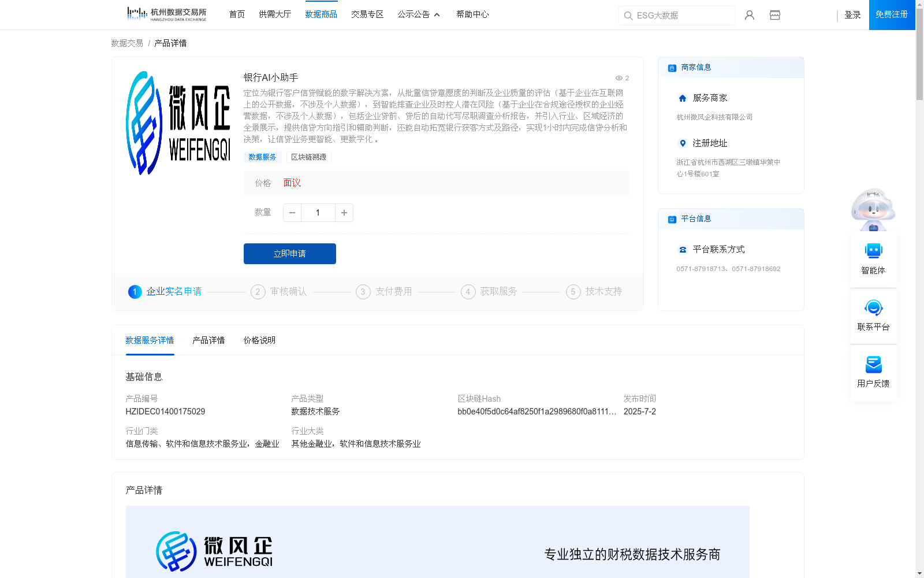This screenshot has width=924, height=578.
Task: Click the 微风企 product logo image
Action: click(178, 123)
